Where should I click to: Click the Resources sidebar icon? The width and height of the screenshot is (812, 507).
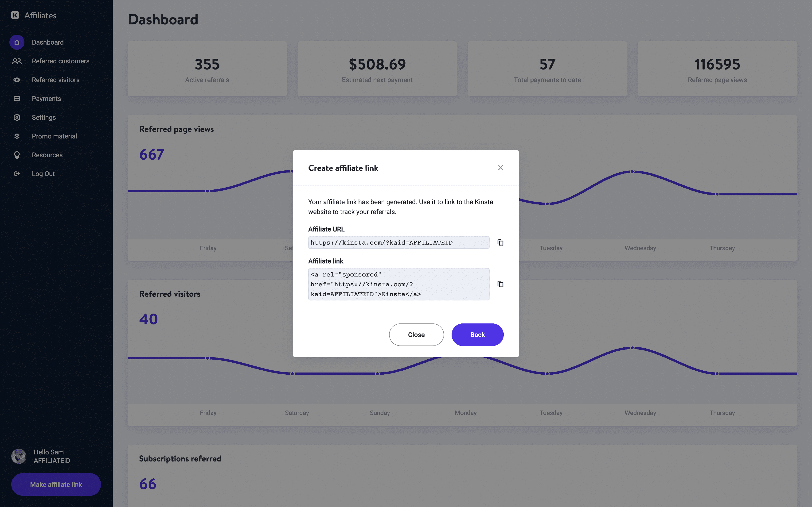click(x=16, y=155)
